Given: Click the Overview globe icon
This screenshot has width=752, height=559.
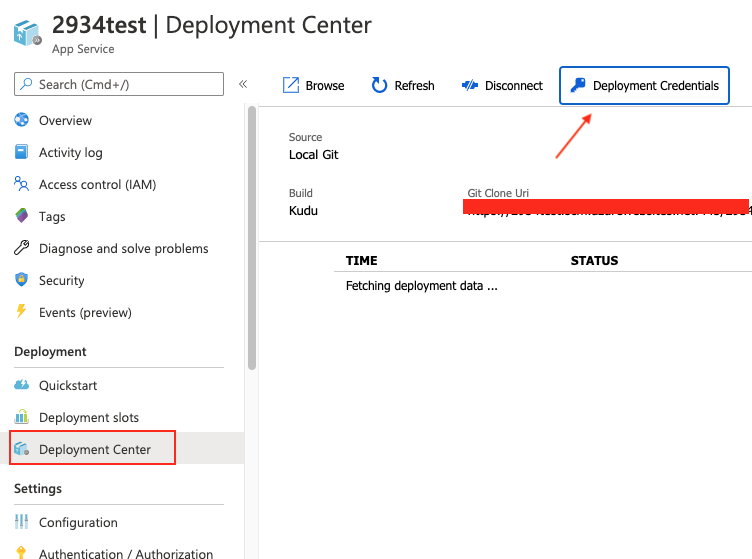Looking at the screenshot, I should point(22,120).
